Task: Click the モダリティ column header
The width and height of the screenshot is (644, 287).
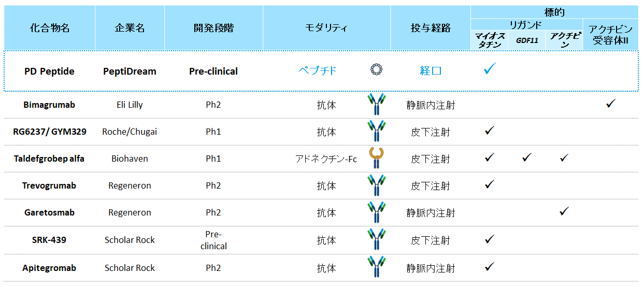Action: (326, 28)
